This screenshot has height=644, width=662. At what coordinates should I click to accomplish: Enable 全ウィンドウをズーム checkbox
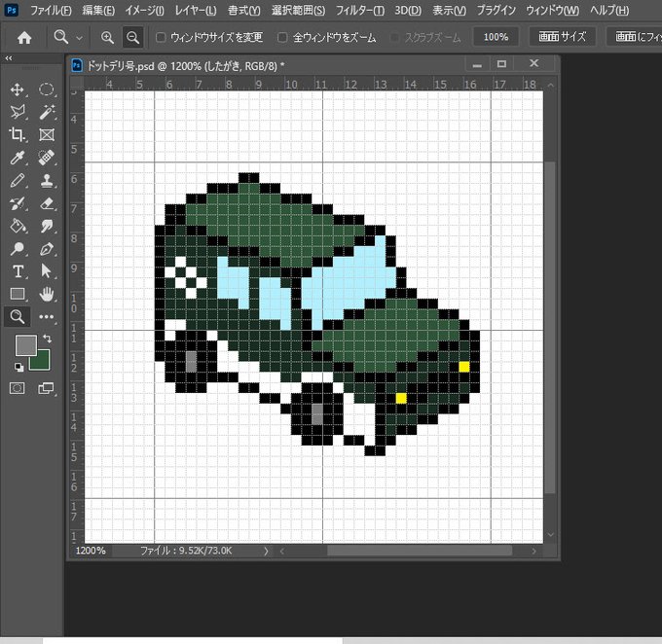tap(282, 38)
